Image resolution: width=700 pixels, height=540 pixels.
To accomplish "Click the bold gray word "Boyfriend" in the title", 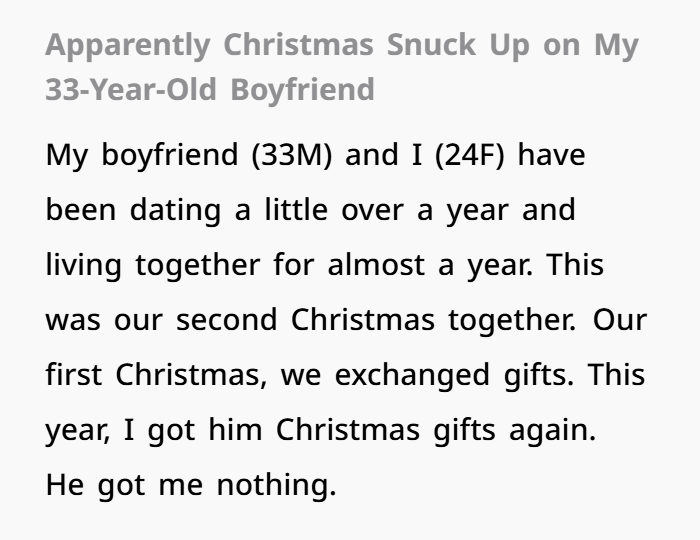I will point(303,90).
